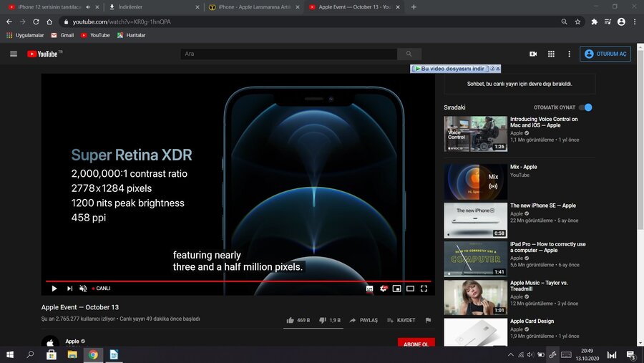Open Chrome three-dot menu

635,21
